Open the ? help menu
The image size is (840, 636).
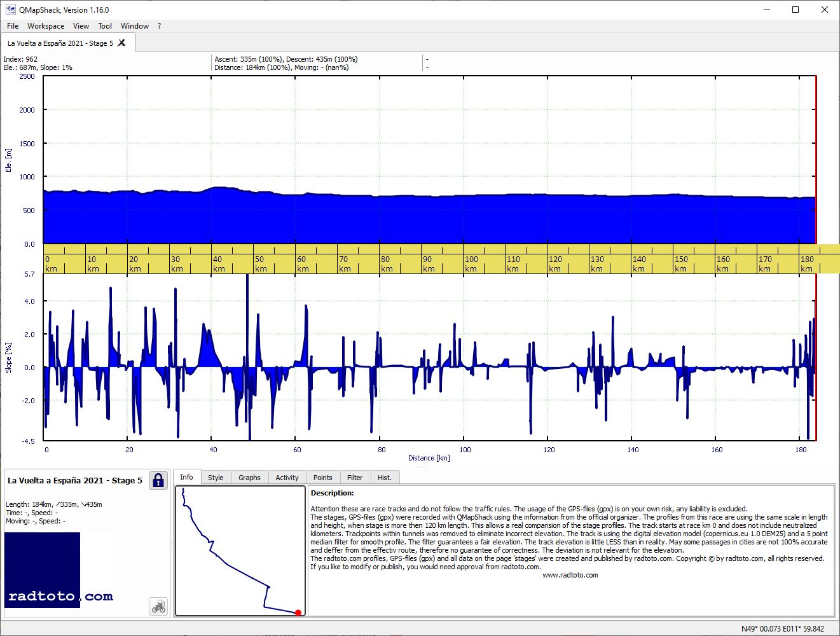coord(159,26)
